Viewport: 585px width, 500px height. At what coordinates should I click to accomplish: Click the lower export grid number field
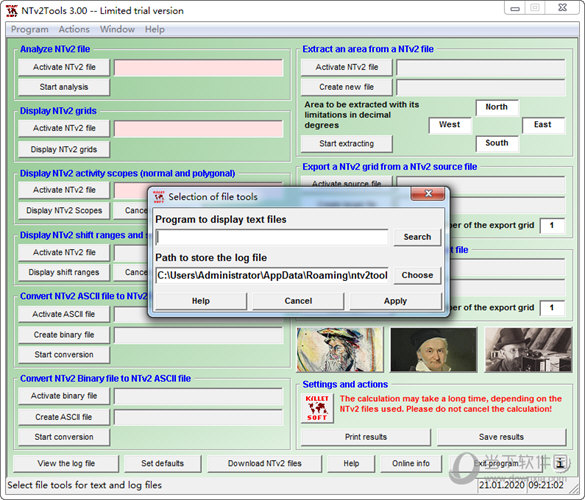click(x=552, y=308)
